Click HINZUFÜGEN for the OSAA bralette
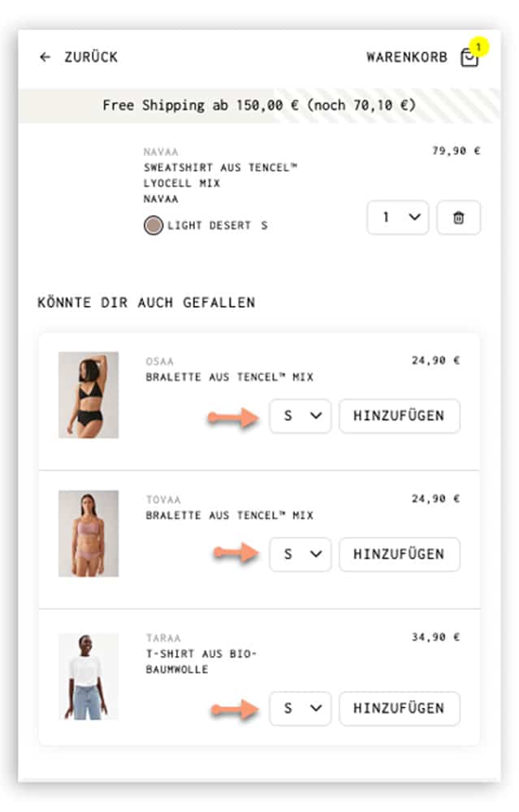 (x=399, y=416)
